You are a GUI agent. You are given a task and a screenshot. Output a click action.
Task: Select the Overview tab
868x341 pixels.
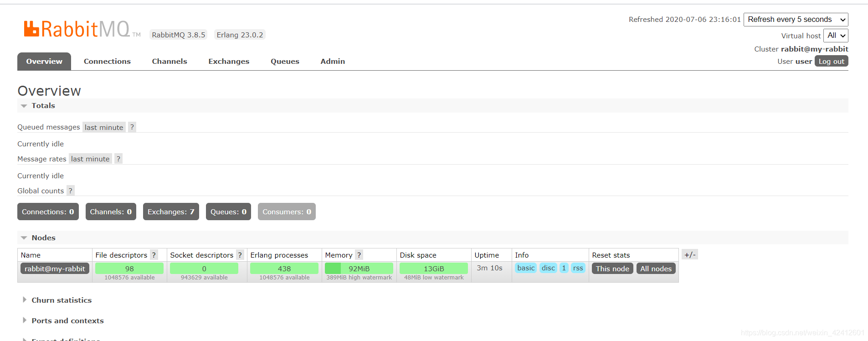tap(44, 62)
